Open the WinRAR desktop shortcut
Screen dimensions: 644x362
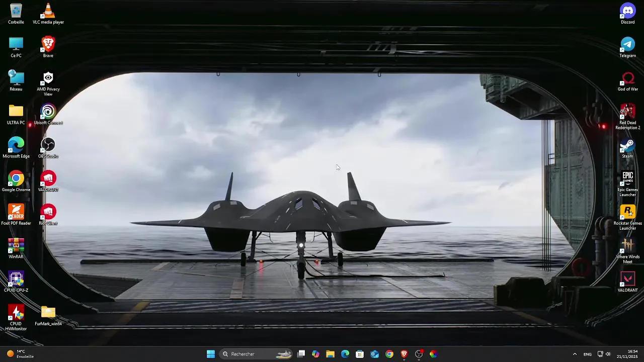[16, 248]
